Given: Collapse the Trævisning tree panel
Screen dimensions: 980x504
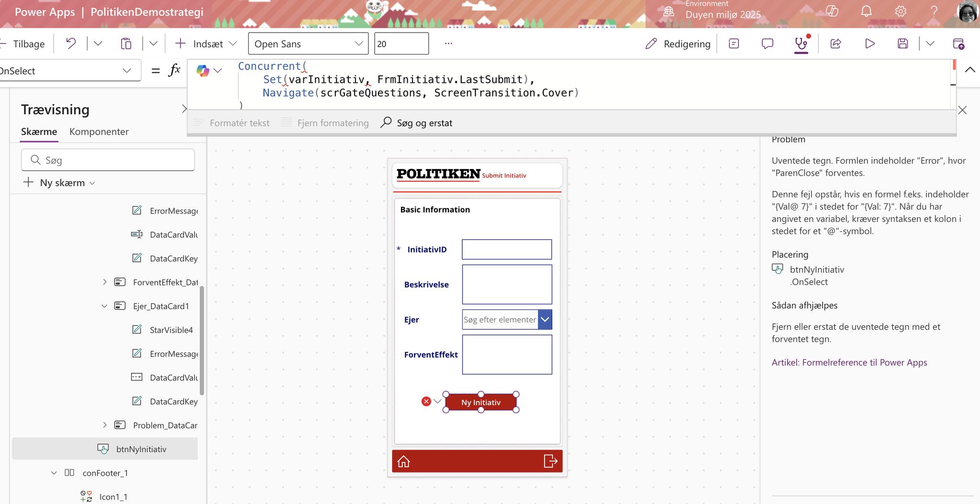Looking at the screenshot, I should point(184,109).
